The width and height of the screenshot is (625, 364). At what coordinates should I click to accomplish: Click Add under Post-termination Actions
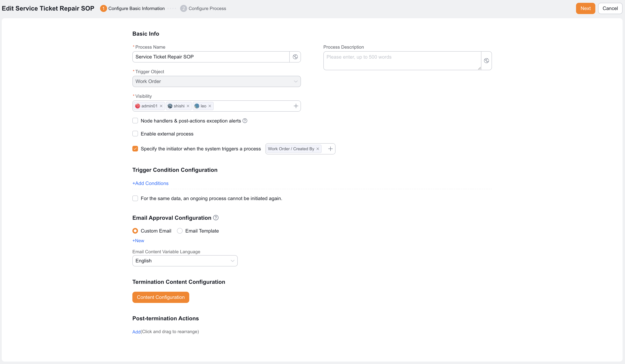point(136,332)
